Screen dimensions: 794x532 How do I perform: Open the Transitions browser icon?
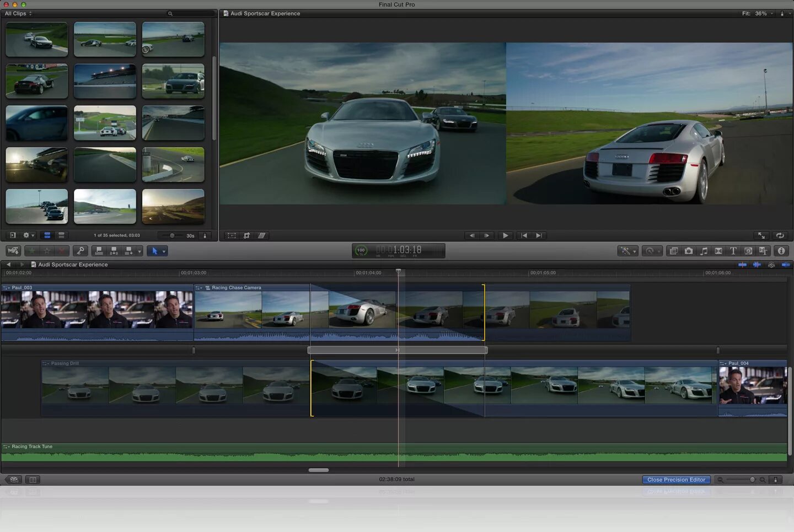(x=718, y=251)
